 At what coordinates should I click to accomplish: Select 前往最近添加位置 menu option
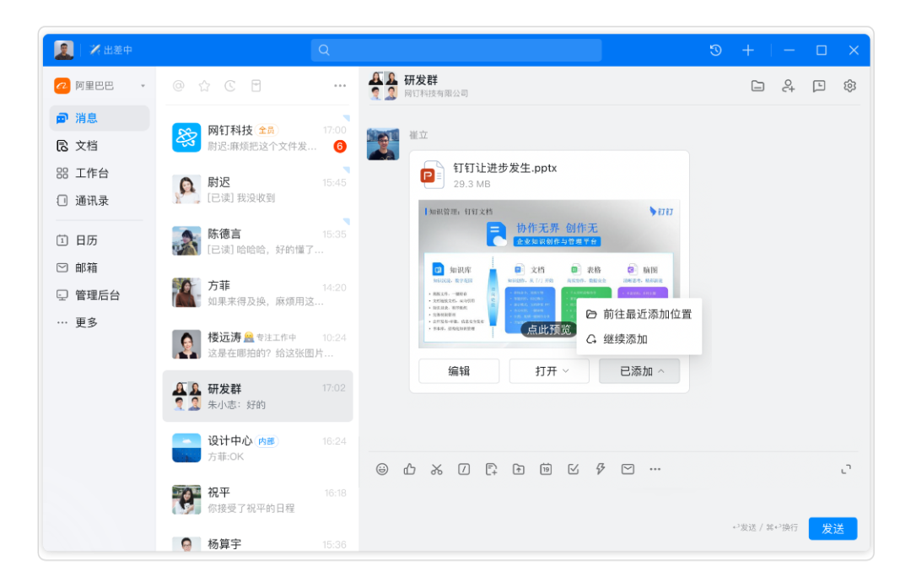click(x=639, y=314)
